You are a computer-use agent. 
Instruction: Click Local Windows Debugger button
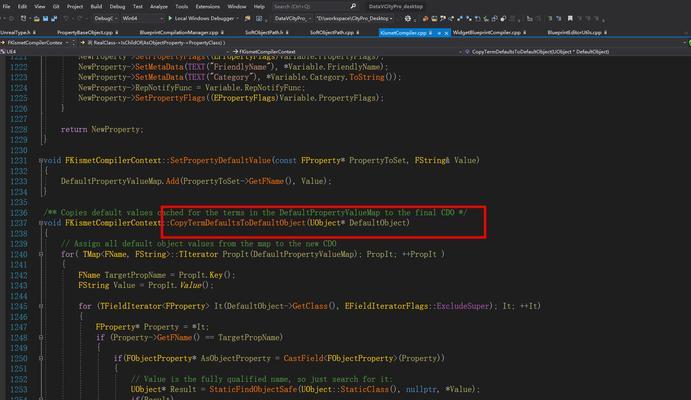click(204, 19)
